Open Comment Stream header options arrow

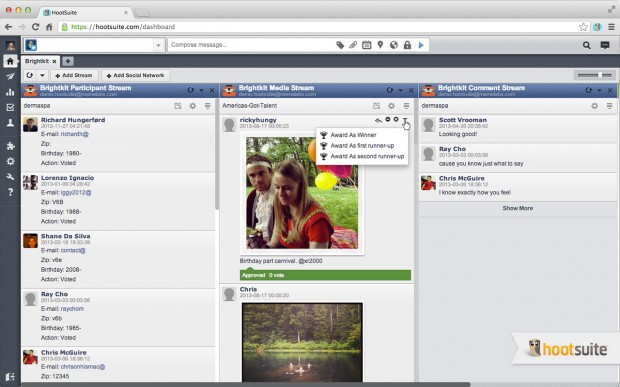[x=599, y=91]
